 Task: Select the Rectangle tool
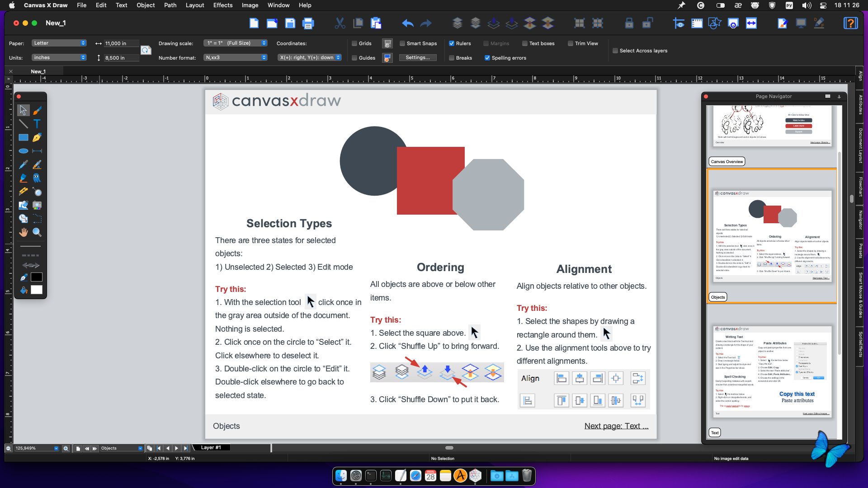[23, 137]
